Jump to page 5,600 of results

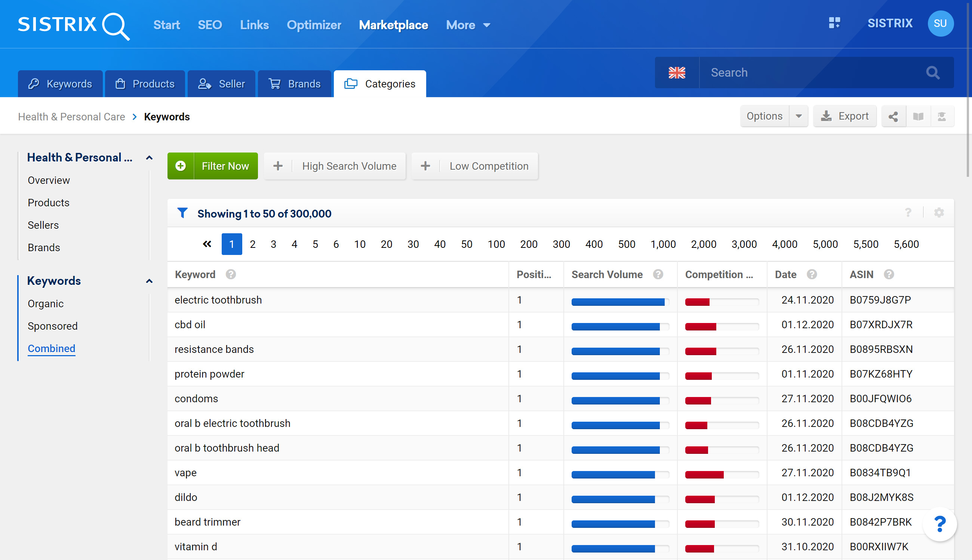coord(906,244)
